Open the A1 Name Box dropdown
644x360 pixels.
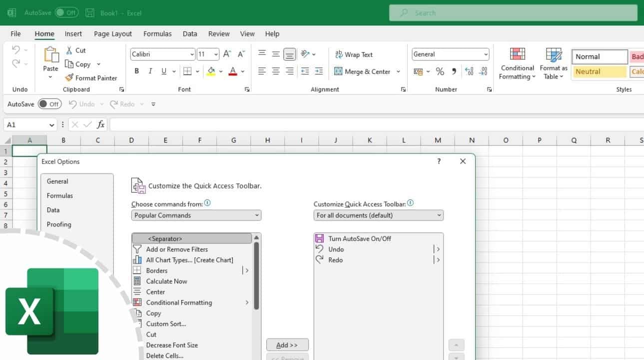(x=51, y=125)
